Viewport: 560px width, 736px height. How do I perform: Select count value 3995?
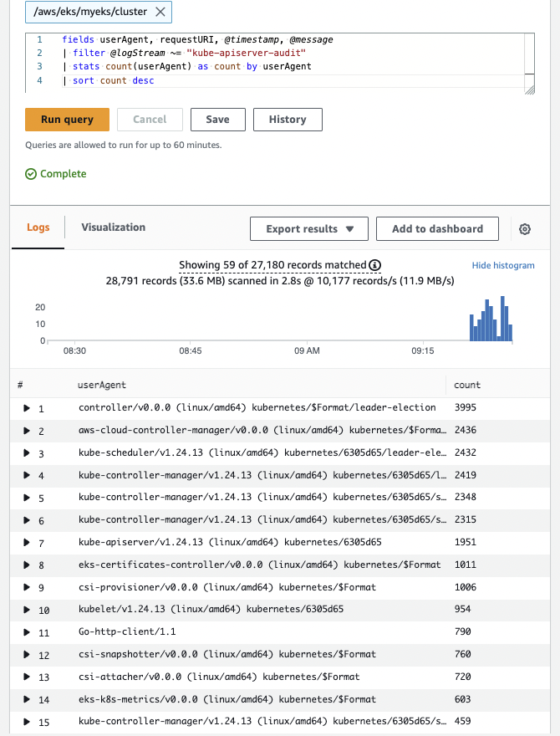[x=466, y=407]
